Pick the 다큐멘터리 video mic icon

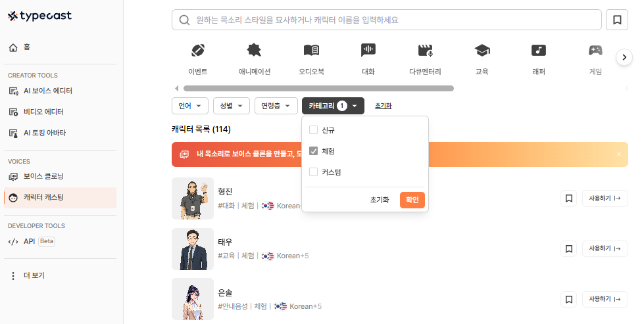[x=425, y=51]
